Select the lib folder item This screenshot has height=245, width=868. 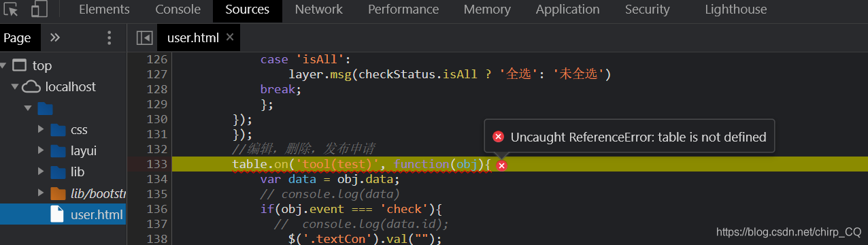pos(67,172)
